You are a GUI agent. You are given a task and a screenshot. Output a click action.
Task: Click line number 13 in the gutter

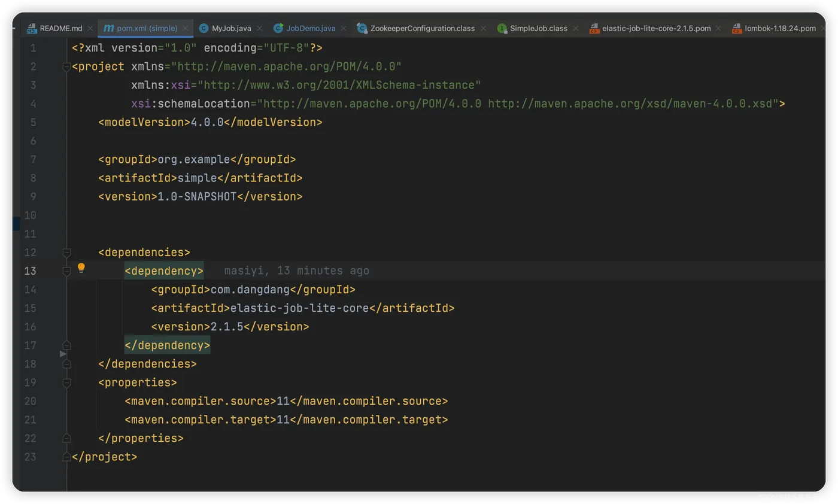(x=30, y=271)
